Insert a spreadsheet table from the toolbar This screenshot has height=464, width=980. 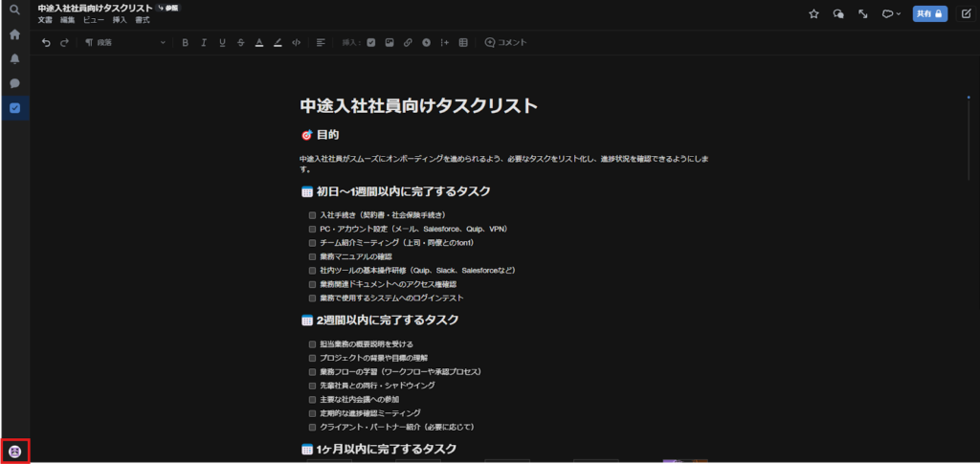[463, 42]
